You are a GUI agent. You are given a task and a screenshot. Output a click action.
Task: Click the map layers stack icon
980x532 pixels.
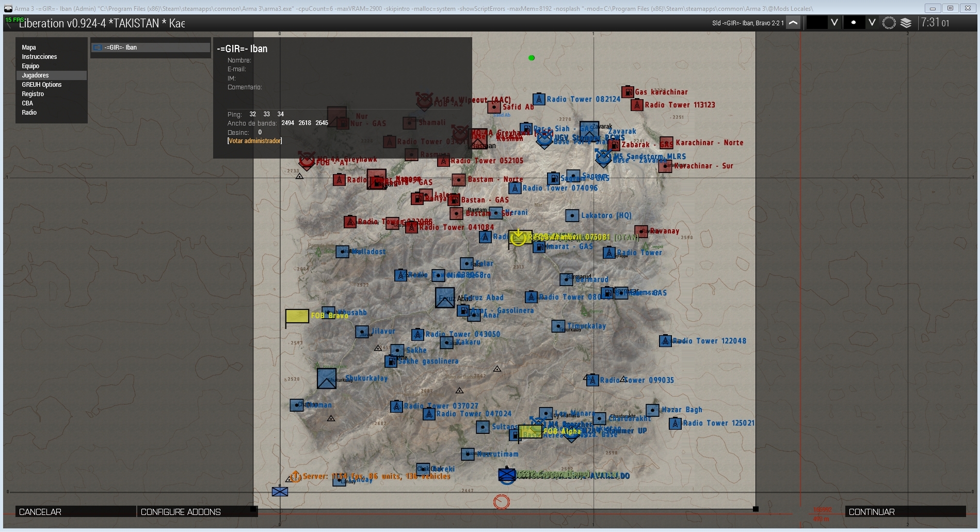pyautogui.click(x=906, y=23)
